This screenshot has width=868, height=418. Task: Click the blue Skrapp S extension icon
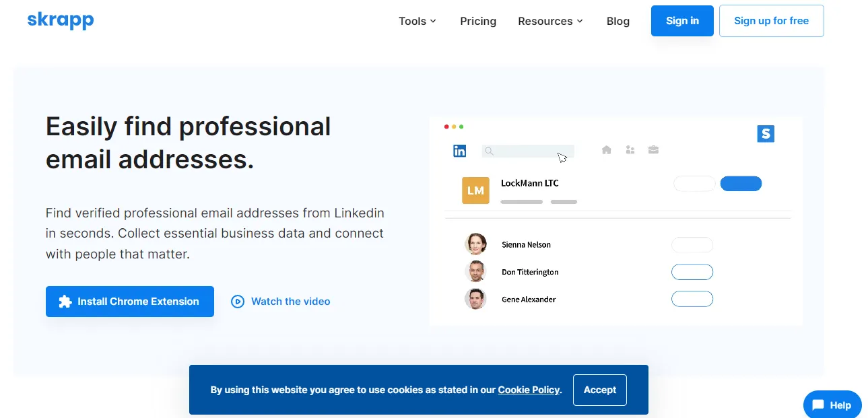pyautogui.click(x=766, y=134)
